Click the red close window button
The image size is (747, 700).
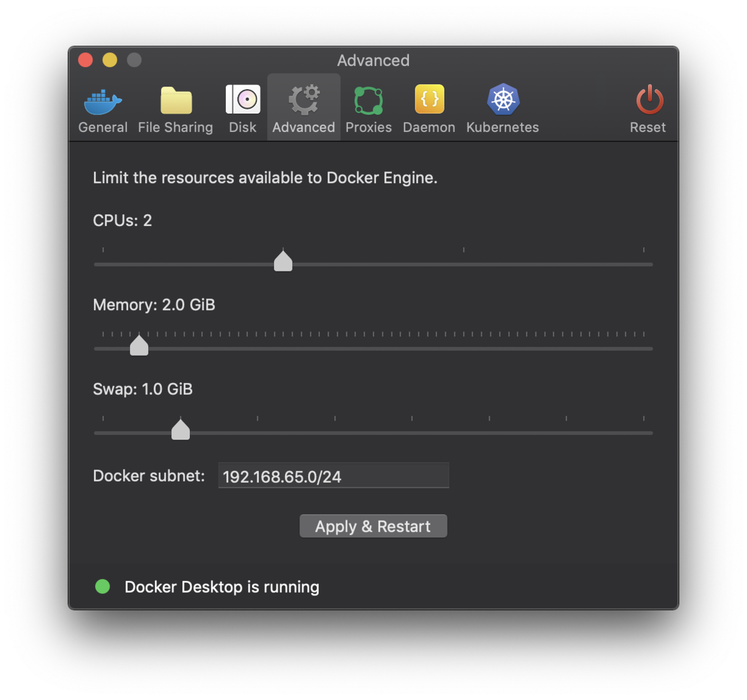coord(86,60)
